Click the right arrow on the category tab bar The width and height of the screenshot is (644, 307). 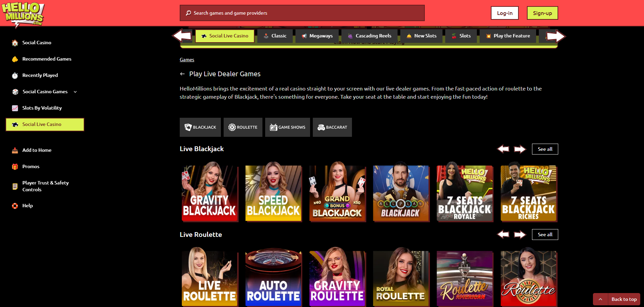click(x=555, y=36)
